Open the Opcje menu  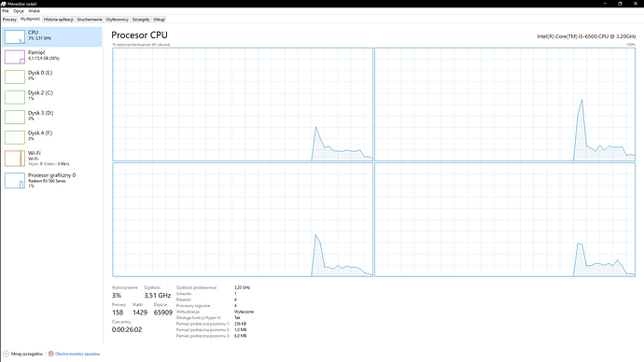tap(19, 11)
